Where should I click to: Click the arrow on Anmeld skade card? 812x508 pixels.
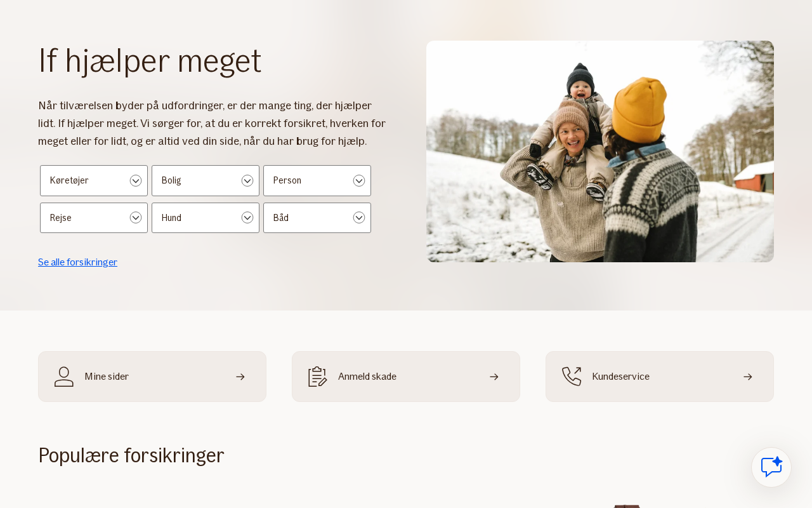[494, 377]
